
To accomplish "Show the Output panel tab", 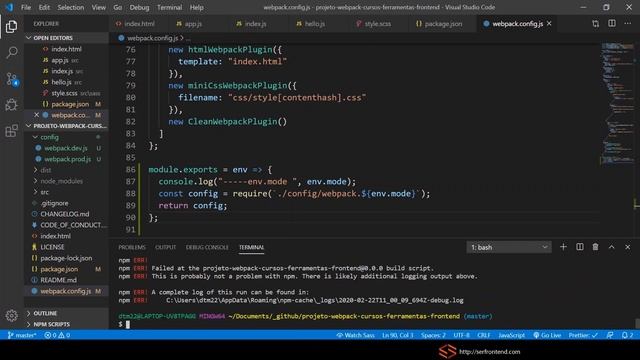I will 165,247.
